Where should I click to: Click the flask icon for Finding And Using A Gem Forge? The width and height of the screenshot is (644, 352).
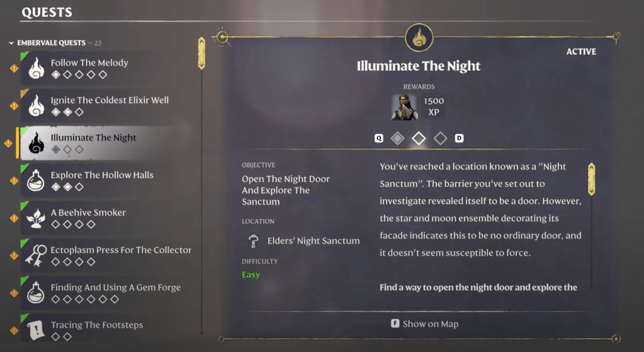pos(37,293)
